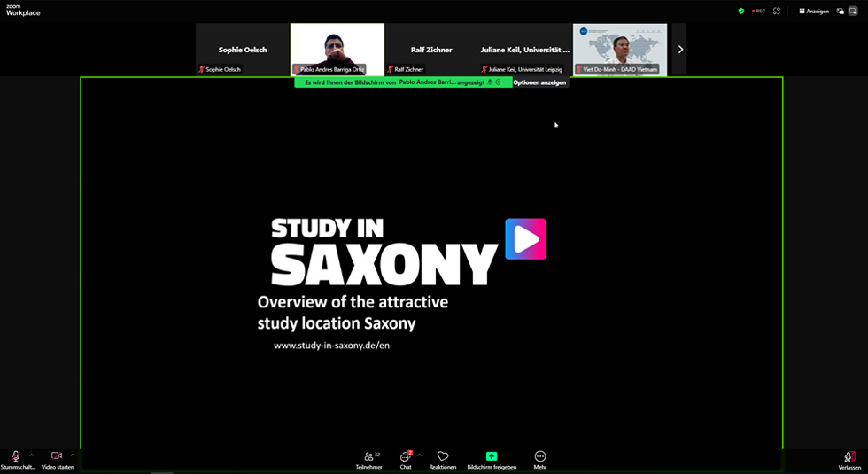Screen dimensions: 868x474
Task: Open the Teilnehmer participants panel
Action: point(369,457)
